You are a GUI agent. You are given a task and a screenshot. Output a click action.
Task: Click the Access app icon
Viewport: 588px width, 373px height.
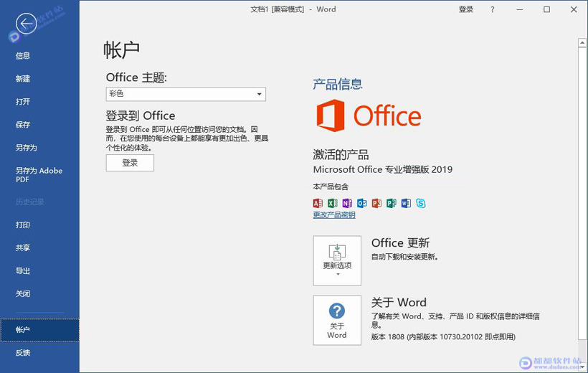click(318, 204)
